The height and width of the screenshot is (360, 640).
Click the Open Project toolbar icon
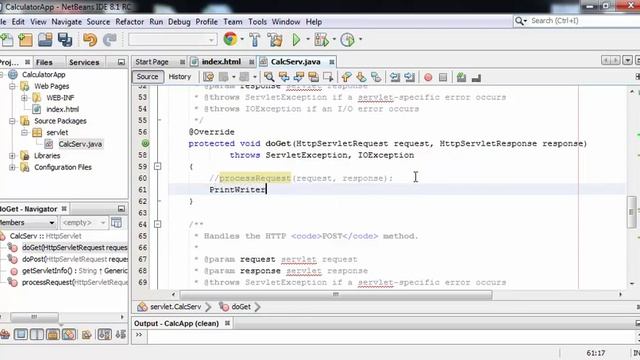pos(45,40)
